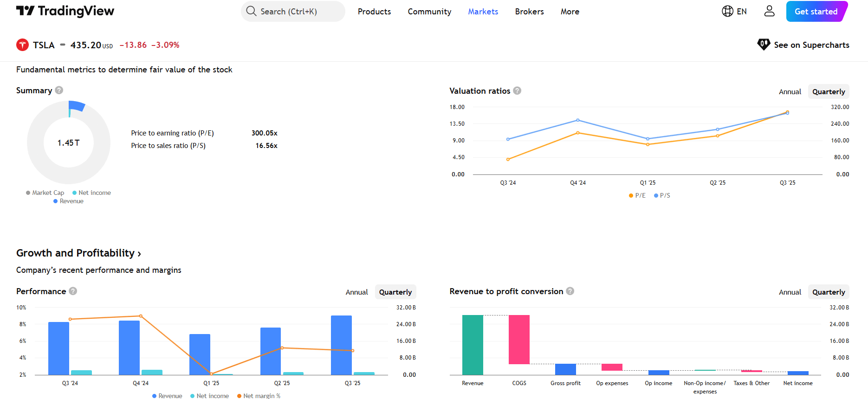868x399 pixels.
Task: Click the globe language icon
Action: click(x=727, y=11)
